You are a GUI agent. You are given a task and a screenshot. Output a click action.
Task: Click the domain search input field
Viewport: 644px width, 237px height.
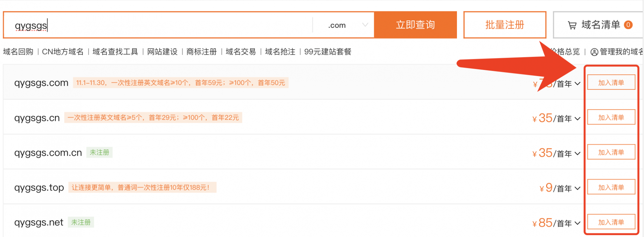(158, 25)
